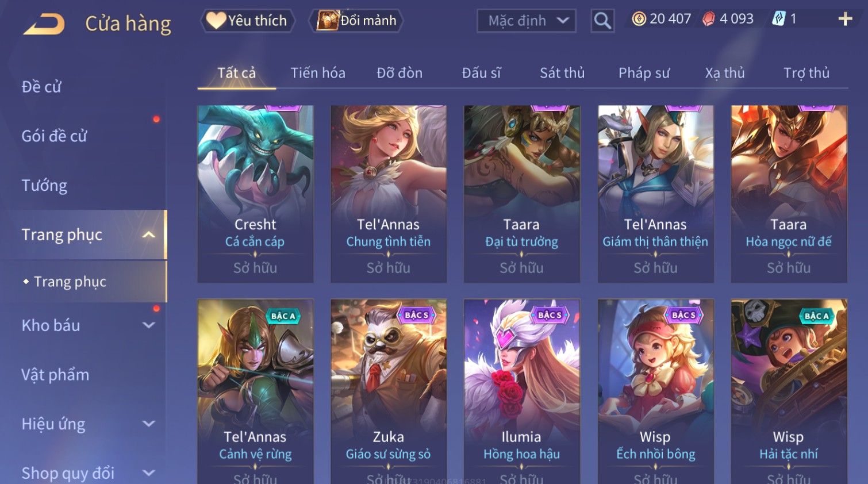Switch to the Sát thủ tab
Viewport: 868px width, 484px height.
pyautogui.click(x=562, y=73)
